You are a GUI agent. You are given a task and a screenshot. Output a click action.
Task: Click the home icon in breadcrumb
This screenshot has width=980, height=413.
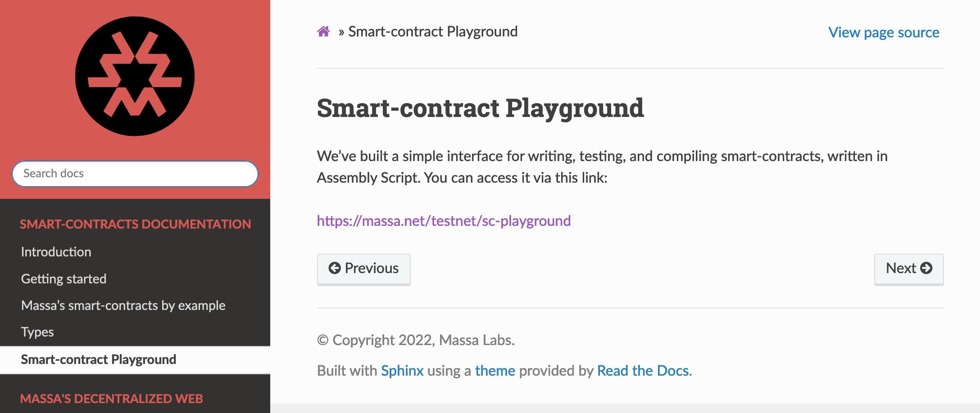coord(323,31)
